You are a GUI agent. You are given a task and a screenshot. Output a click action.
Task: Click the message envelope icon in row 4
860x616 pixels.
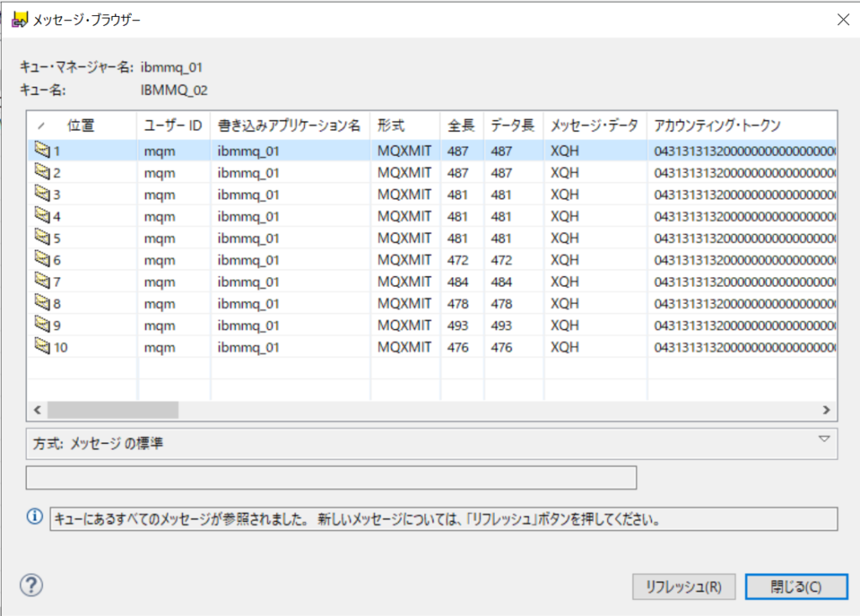pos(42,216)
